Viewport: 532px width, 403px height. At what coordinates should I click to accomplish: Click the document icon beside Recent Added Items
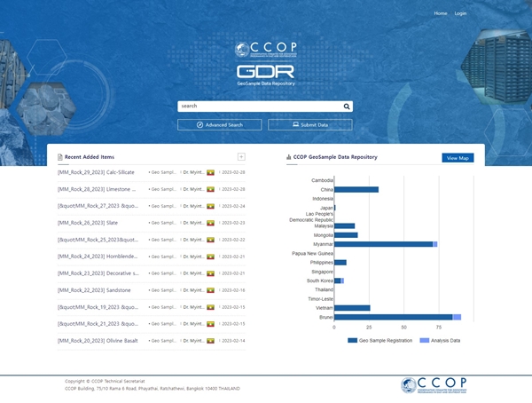(60, 157)
